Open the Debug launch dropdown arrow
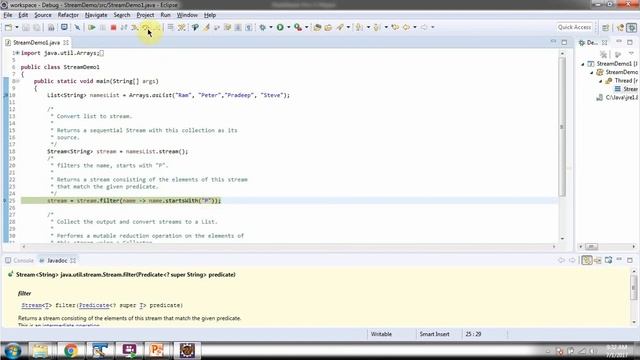 point(271,27)
